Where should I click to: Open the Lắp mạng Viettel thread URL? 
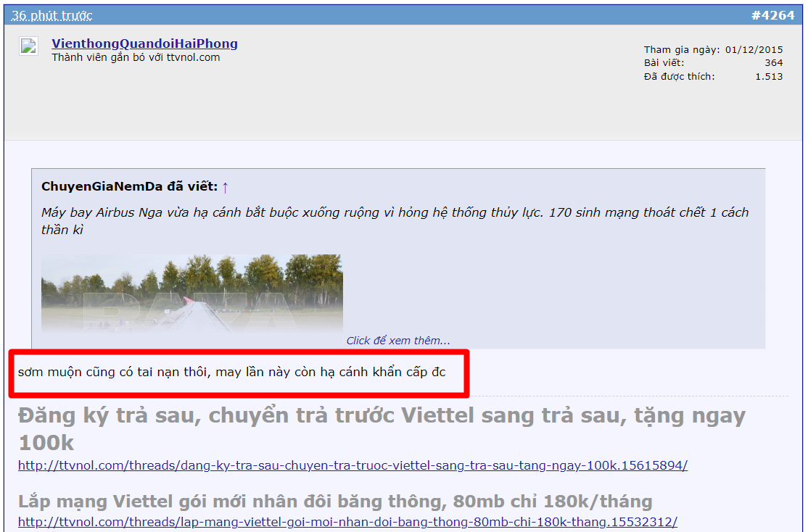[x=347, y=522]
